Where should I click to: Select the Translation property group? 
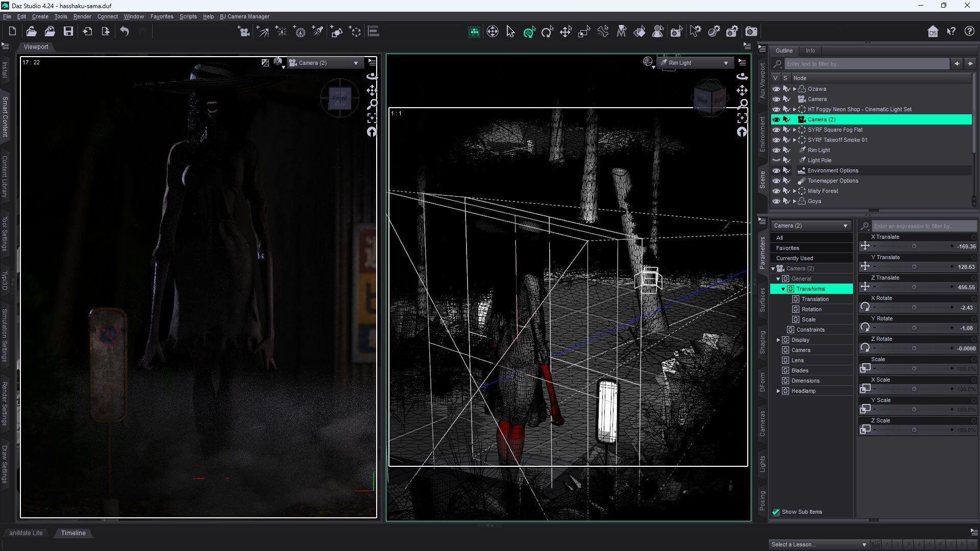click(x=815, y=299)
